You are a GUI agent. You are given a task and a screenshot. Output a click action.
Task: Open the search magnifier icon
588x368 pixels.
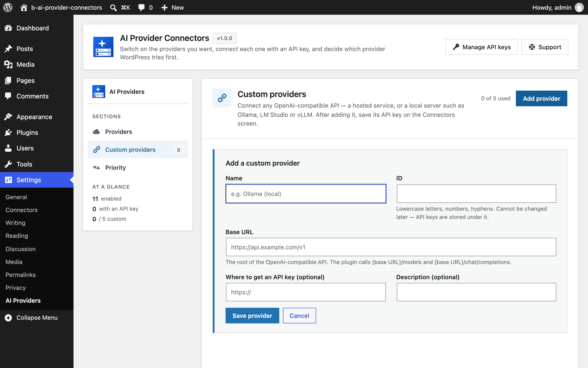tap(113, 7)
